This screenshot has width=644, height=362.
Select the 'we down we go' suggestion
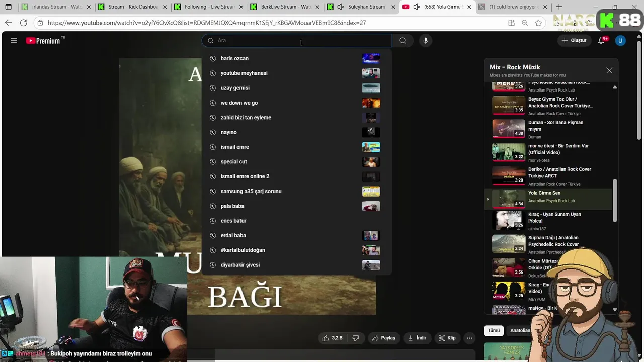click(297, 103)
